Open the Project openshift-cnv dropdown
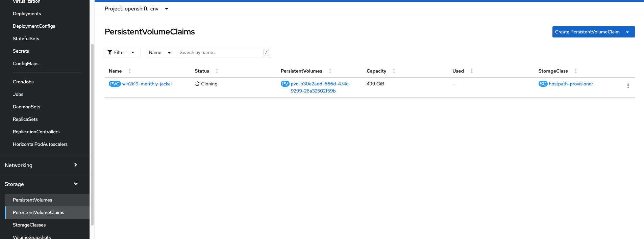The image size is (644, 239). (x=137, y=9)
